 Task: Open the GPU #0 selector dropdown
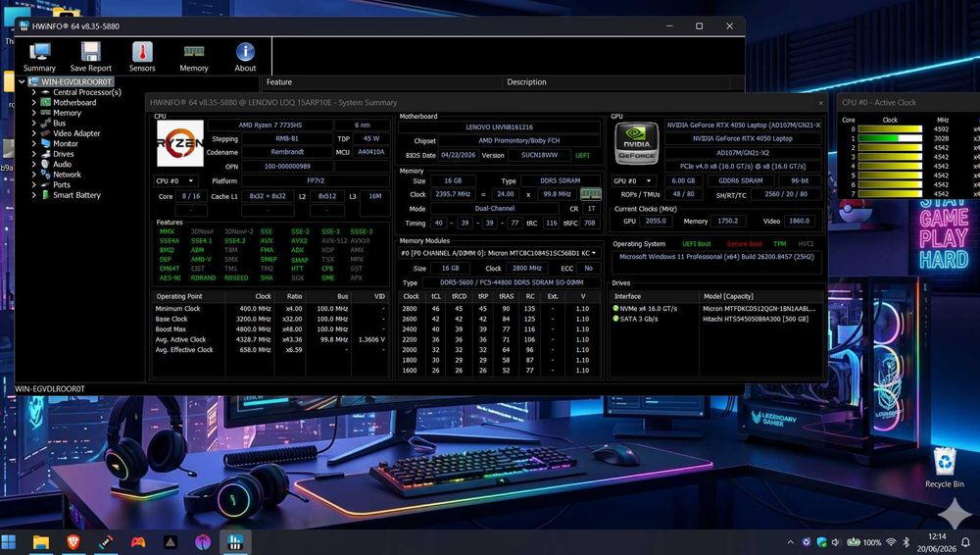coord(634,180)
